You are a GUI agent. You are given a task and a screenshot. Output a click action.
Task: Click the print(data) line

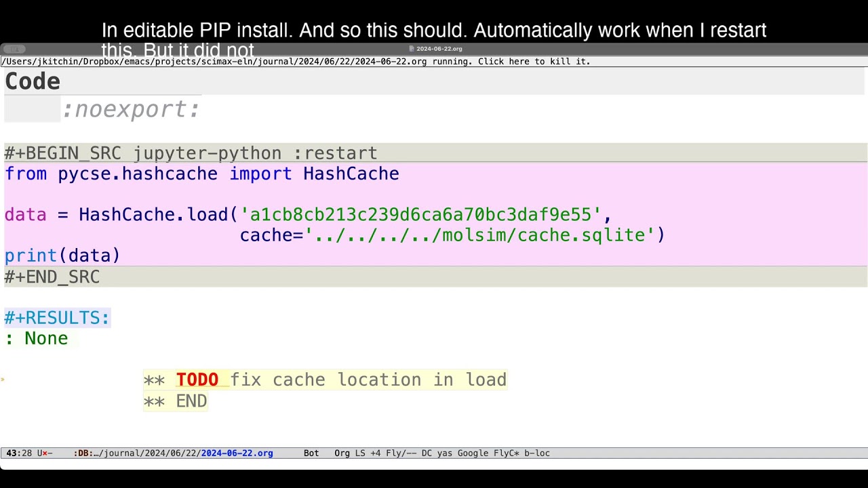(62, 256)
